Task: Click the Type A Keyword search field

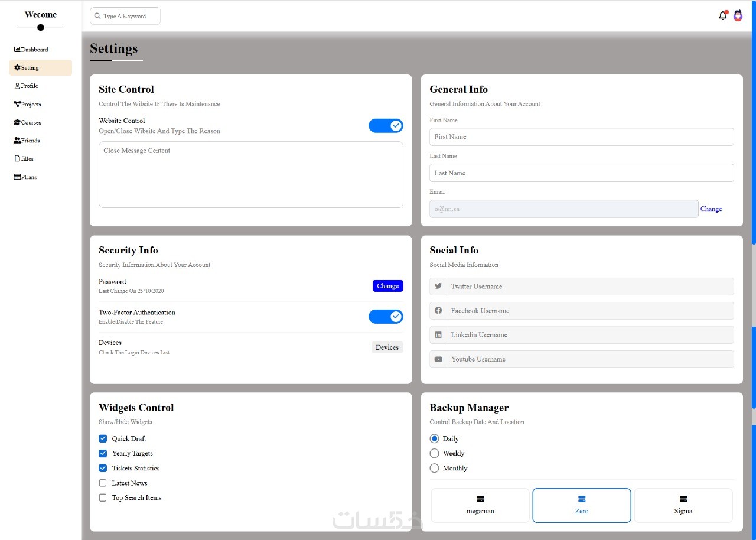Action: [125, 16]
